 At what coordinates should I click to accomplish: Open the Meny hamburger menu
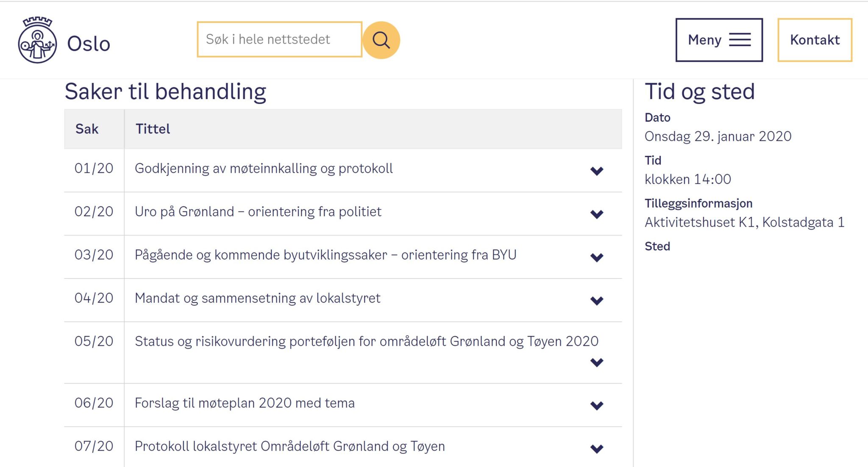coord(719,40)
